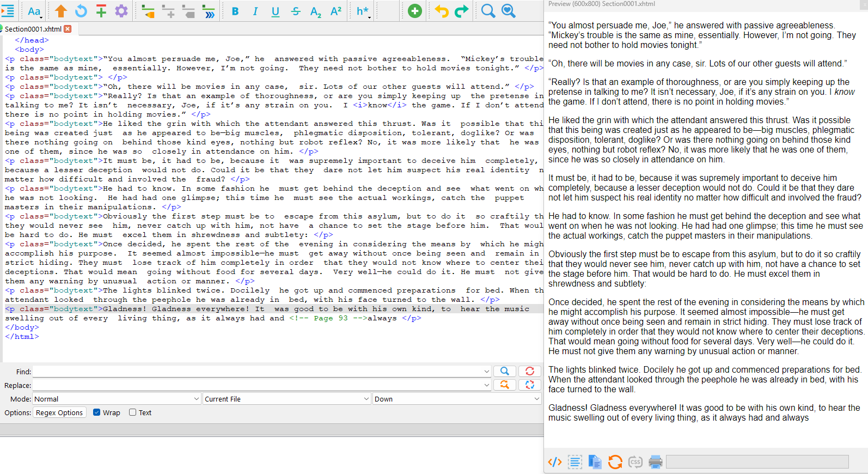Click the Replace All button

click(530, 385)
